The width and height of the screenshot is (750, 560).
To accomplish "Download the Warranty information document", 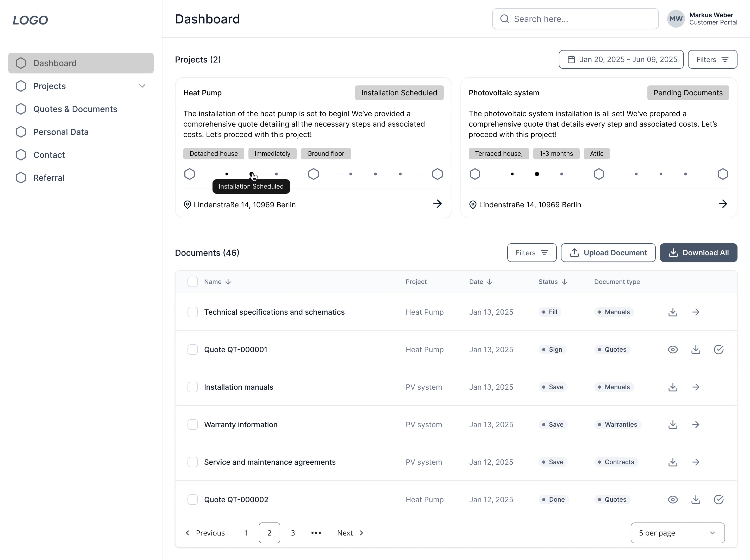I will (673, 424).
